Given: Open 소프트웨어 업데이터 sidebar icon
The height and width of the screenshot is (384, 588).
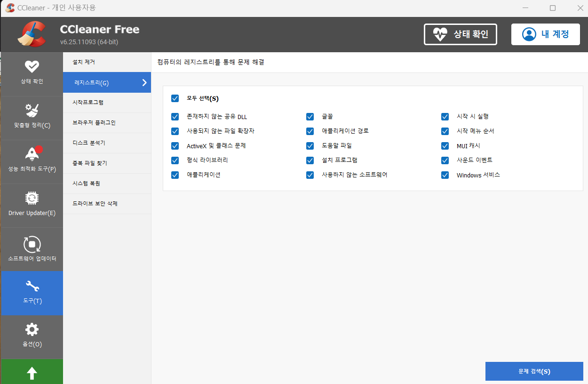Looking at the screenshot, I should (x=32, y=244).
